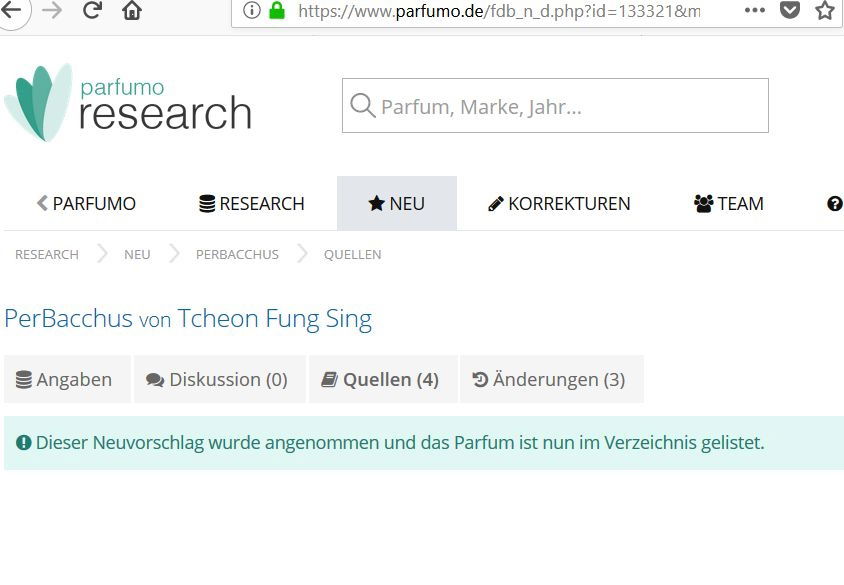844x585 pixels.
Task: Focus the Parfum, Marke, Jahr search field
Action: pyautogui.click(x=555, y=105)
